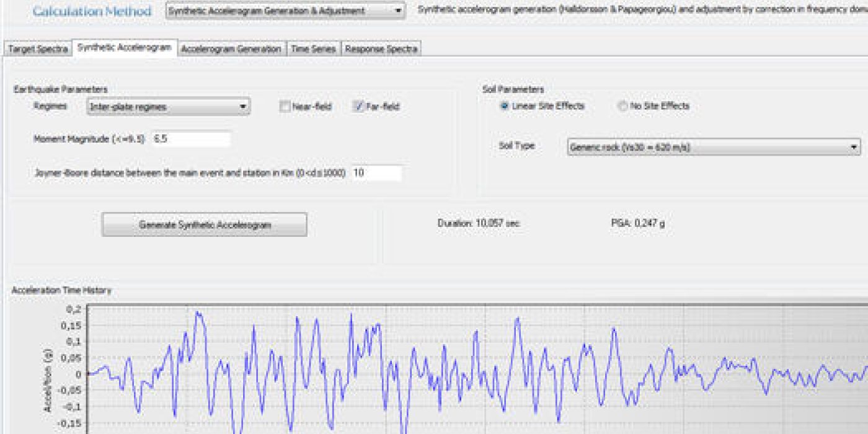Click the Soil Parameters group label
Viewport: 868px width, 434px height.
[513, 90]
